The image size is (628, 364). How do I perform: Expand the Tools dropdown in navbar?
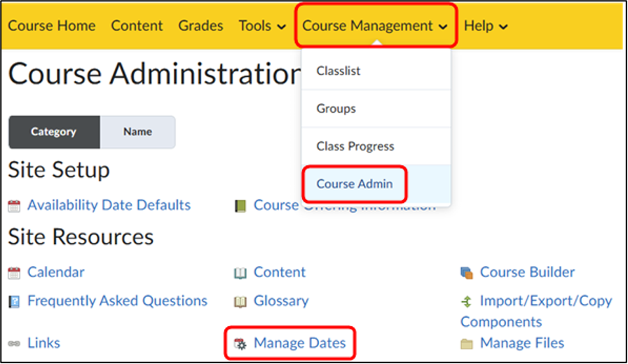(262, 26)
